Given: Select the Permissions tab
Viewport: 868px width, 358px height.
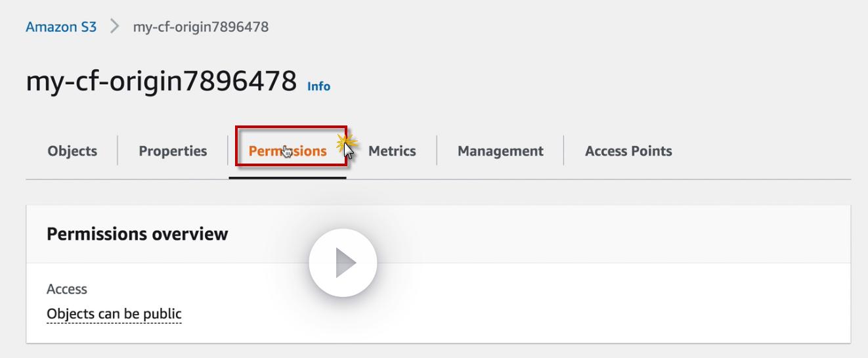Looking at the screenshot, I should [x=288, y=151].
